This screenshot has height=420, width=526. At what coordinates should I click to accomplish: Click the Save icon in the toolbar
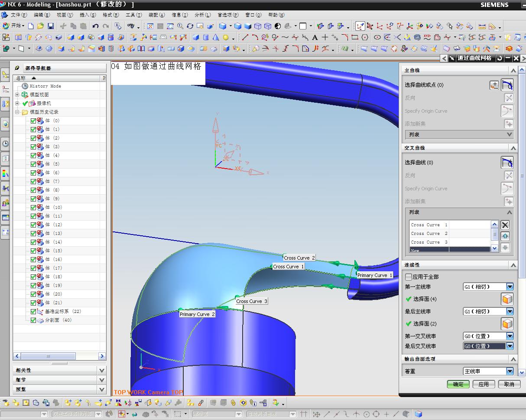(51, 26)
